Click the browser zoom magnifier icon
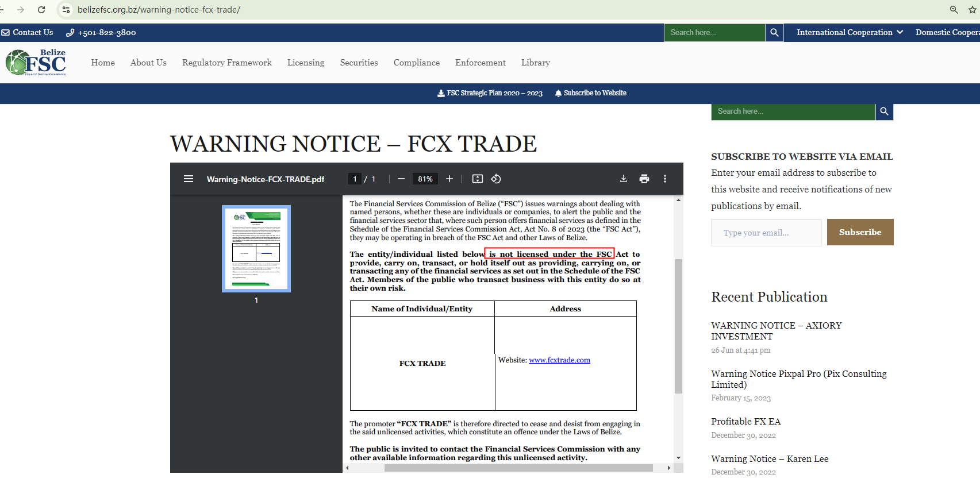The height and width of the screenshot is (482, 980). (x=954, y=10)
